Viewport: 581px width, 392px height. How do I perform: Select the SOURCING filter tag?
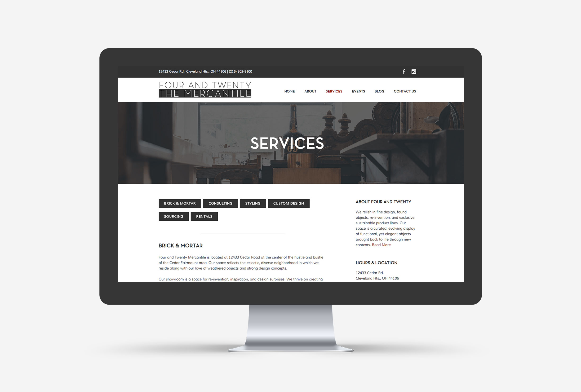coord(173,216)
